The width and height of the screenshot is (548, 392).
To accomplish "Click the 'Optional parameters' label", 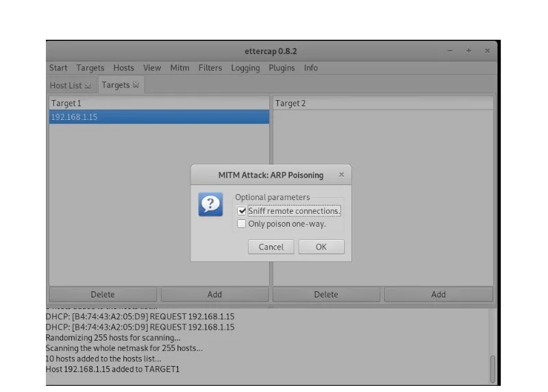I will tap(272, 197).
